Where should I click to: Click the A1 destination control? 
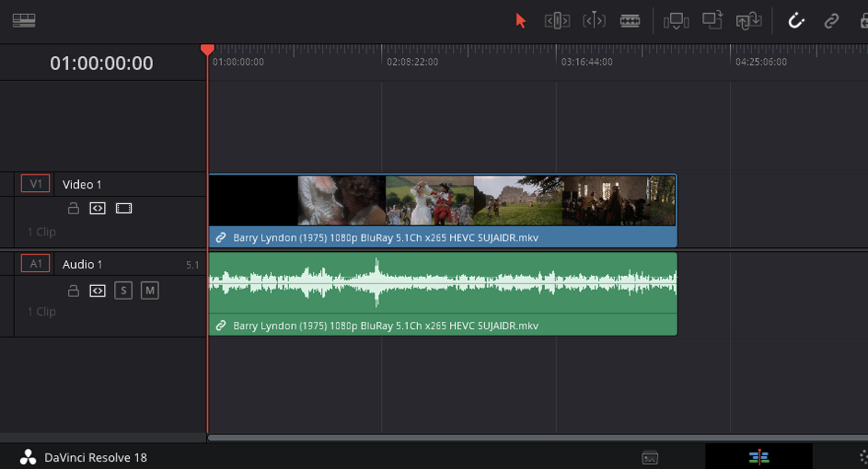[x=36, y=264]
